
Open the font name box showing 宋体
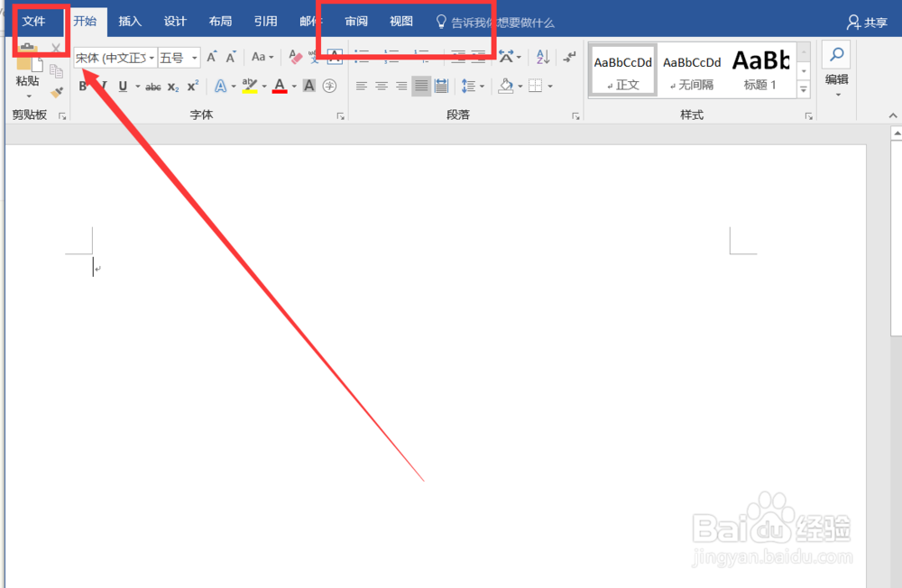click(x=115, y=58)
